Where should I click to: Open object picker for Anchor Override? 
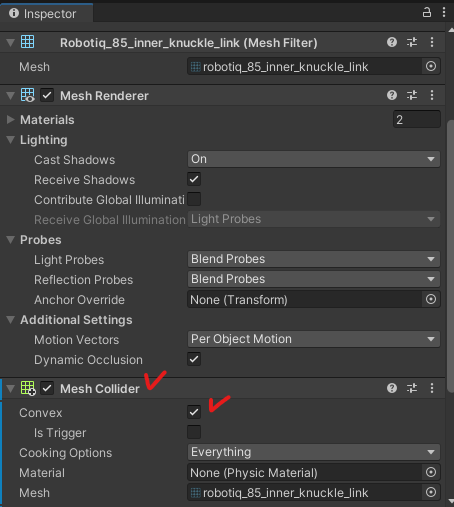[431, 299]
